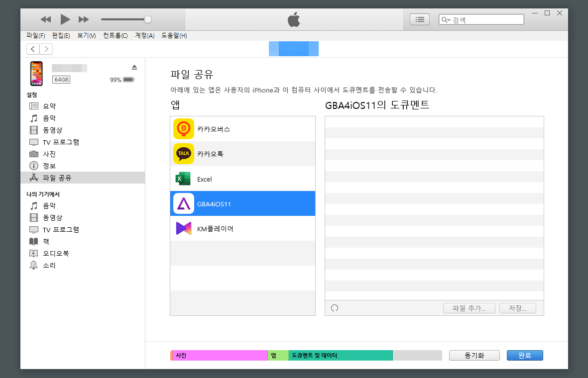Open 요약 in settings sidebar
Screen dimensions: 588x378
coord(83,106)
